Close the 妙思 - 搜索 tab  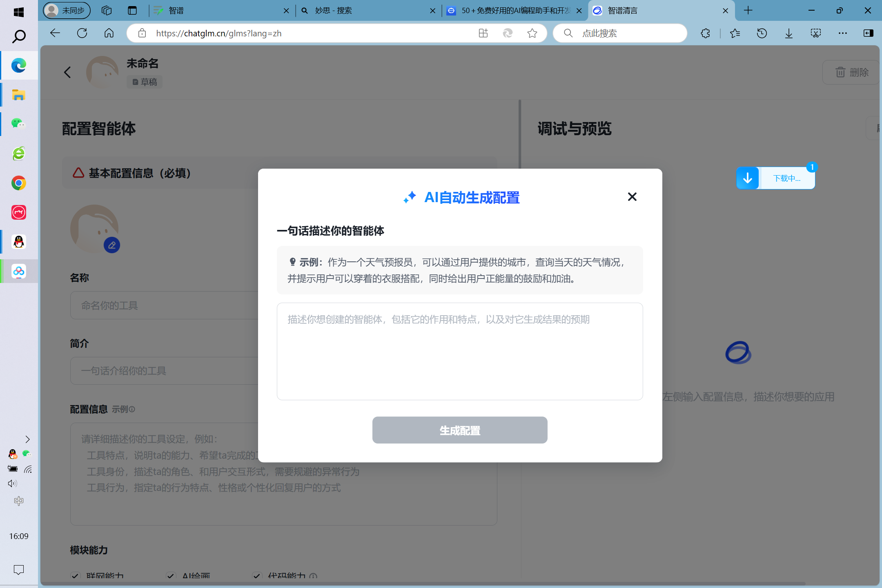[432, 11]
